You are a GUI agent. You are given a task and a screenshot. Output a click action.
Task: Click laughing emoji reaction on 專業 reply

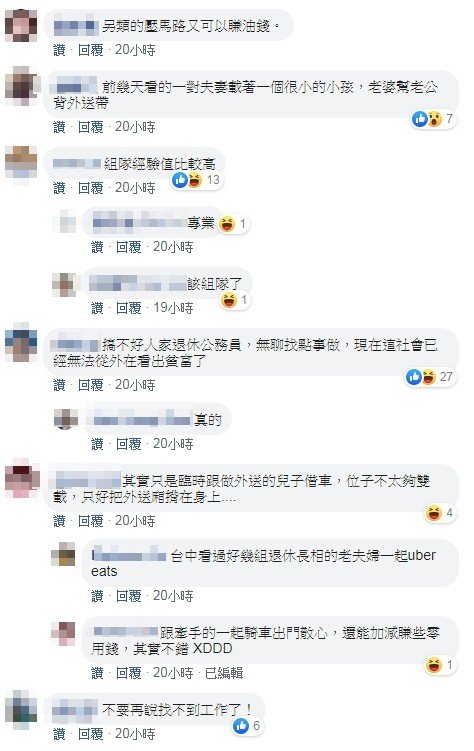(233, 224)
